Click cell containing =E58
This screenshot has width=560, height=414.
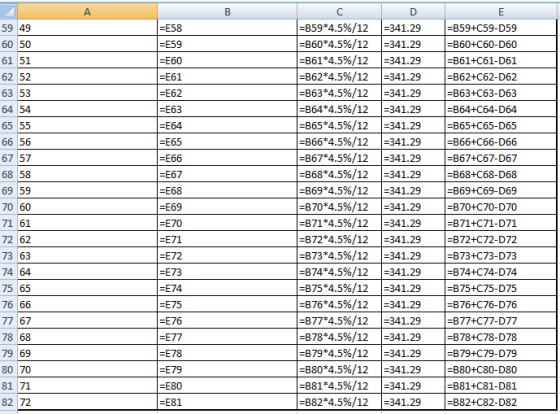[x=227, y=28]
